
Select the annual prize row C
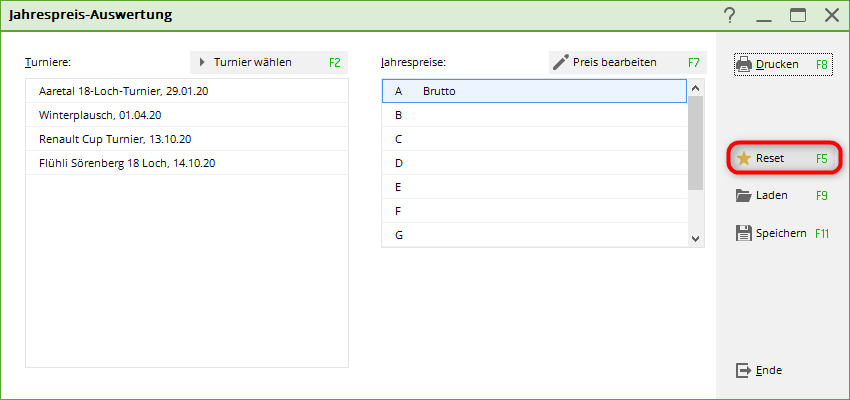click(x=534, y=139)
